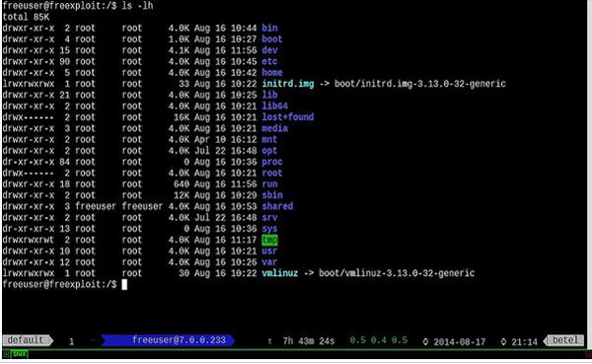This screenshot has width=592, height=364.
Task: Click the 12K size on sbin row
Action: click(x=182, y=195)
